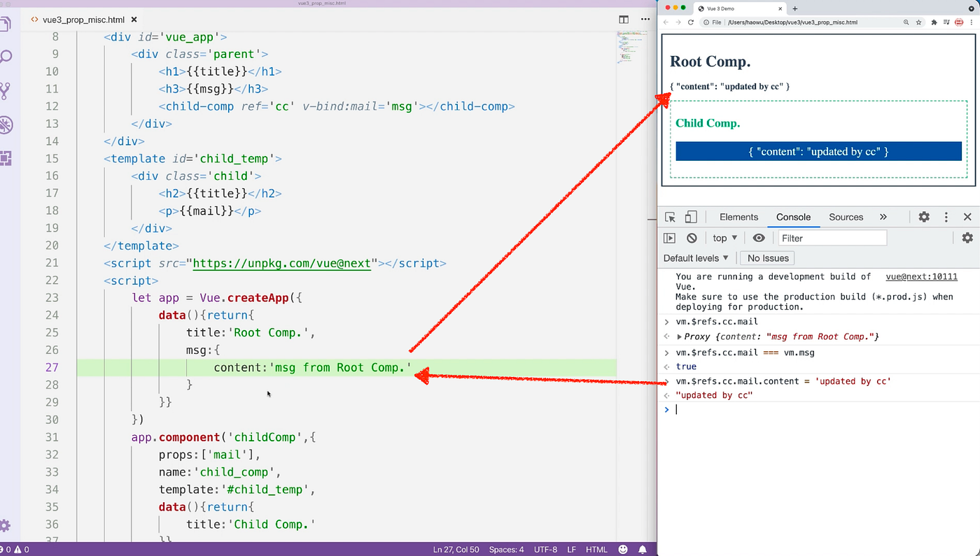Click the Root Comp. heading in page

click(710, 62)
